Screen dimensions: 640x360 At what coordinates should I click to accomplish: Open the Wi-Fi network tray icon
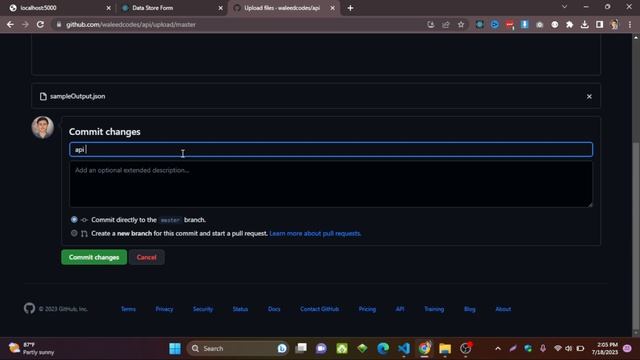(x=558, y=348)
